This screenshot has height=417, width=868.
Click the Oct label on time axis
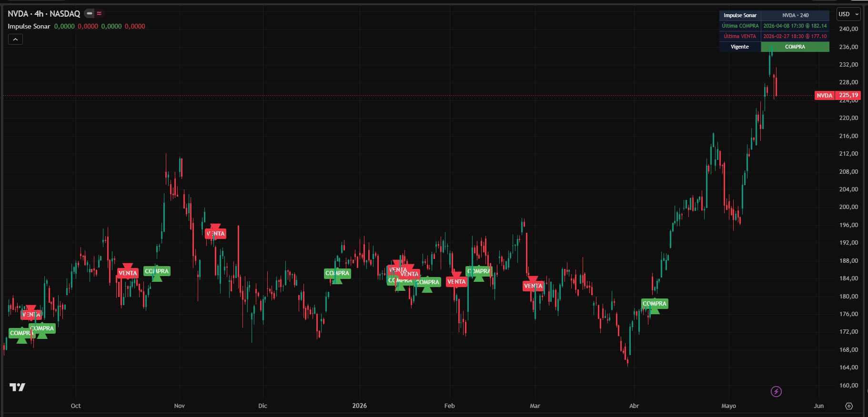pos(76,406)
